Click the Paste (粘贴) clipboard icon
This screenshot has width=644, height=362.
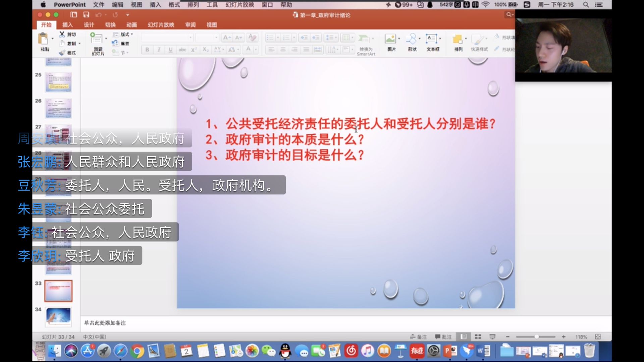point(43,39)
